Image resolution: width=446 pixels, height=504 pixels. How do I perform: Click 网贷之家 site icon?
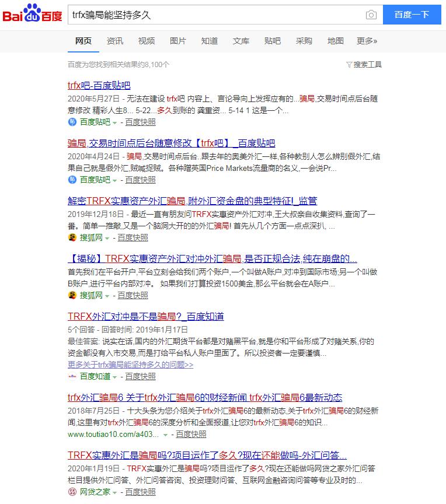[72, 492]
